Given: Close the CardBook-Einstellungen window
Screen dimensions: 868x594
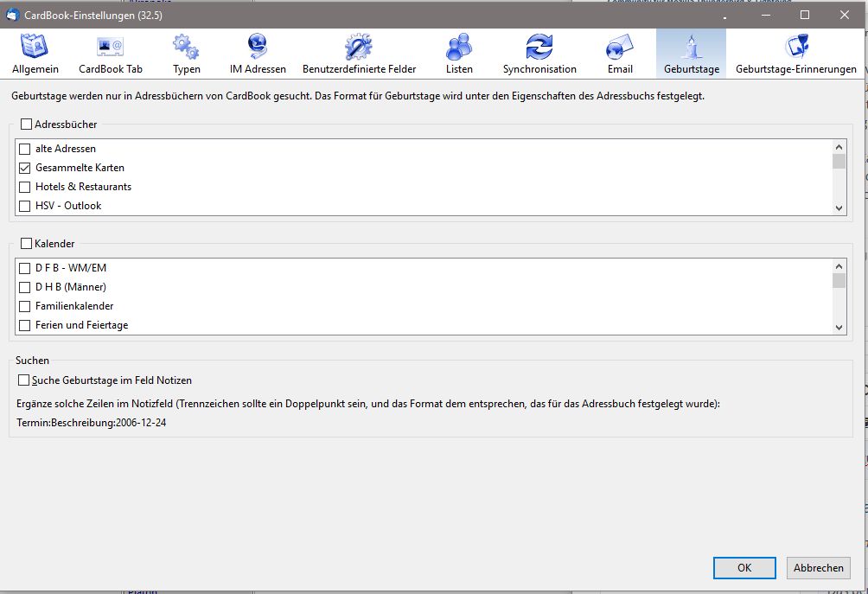Looking at the screenshot, I should pyautogui.click(x=844, y=15).
